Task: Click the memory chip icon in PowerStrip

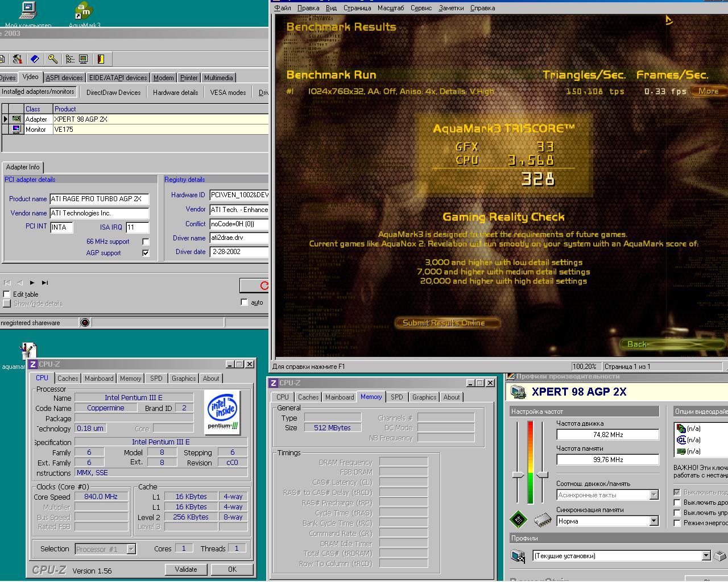Action: click(x=543, y=519)
